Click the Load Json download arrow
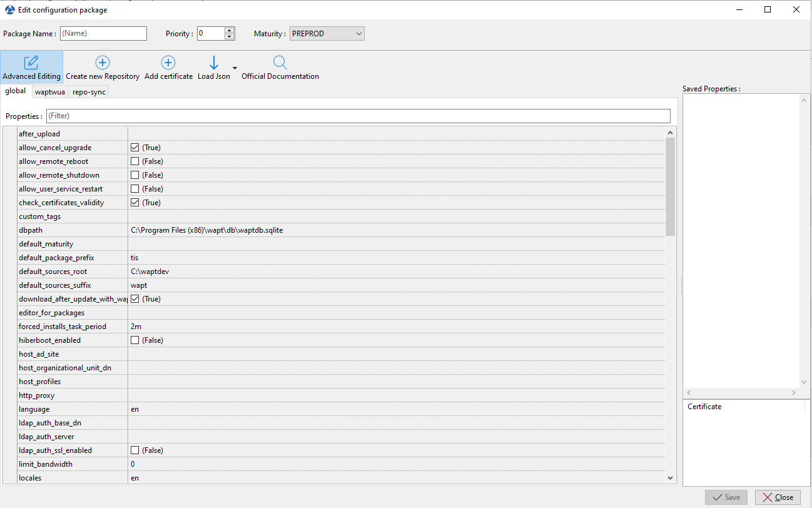Image resolution: width=812 pixels, height=508 pixels. click(213, 63)
